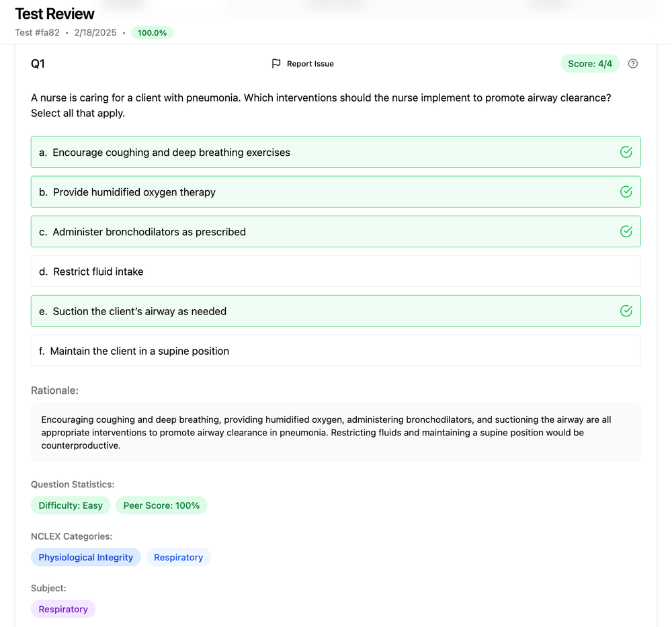Click the Difficulty: Easy badge
The height and width of the screenshot is (627, 672).
(x=70, y=505)
